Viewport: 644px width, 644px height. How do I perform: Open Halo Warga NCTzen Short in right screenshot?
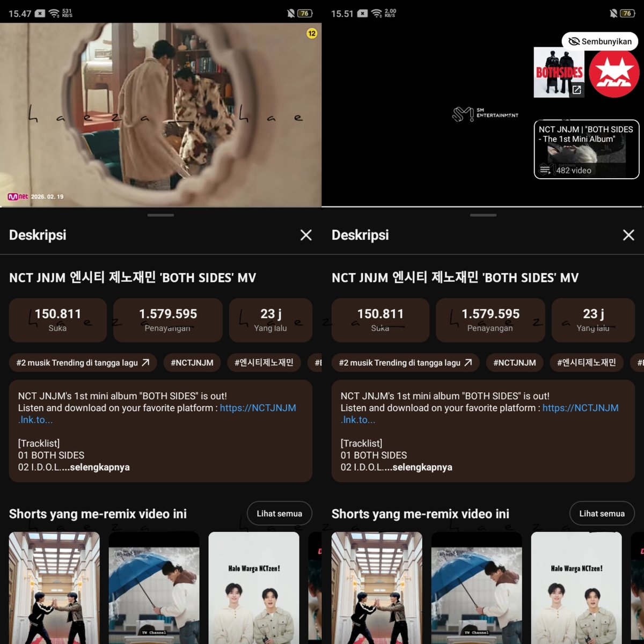point(576,588)
